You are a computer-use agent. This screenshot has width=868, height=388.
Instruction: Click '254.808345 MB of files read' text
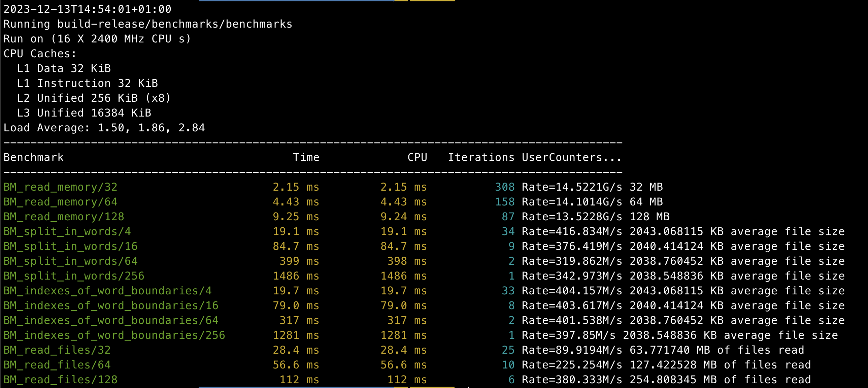tap(720, 380)
